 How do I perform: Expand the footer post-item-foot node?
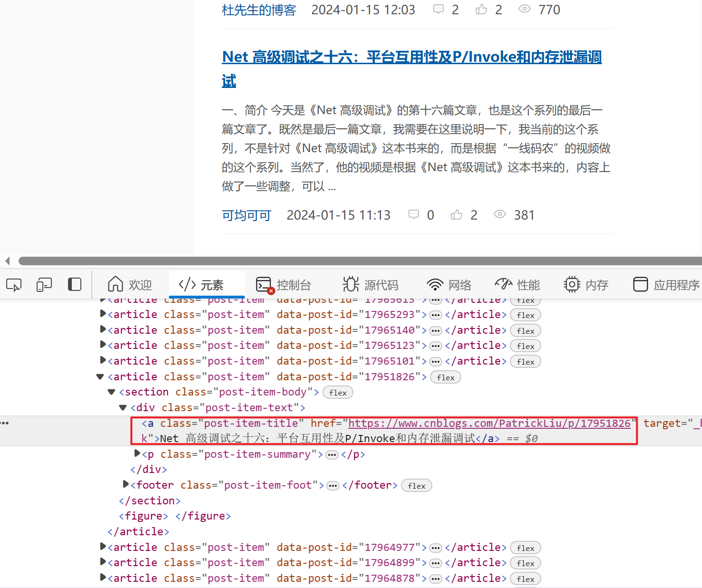[x=126, y=484]
